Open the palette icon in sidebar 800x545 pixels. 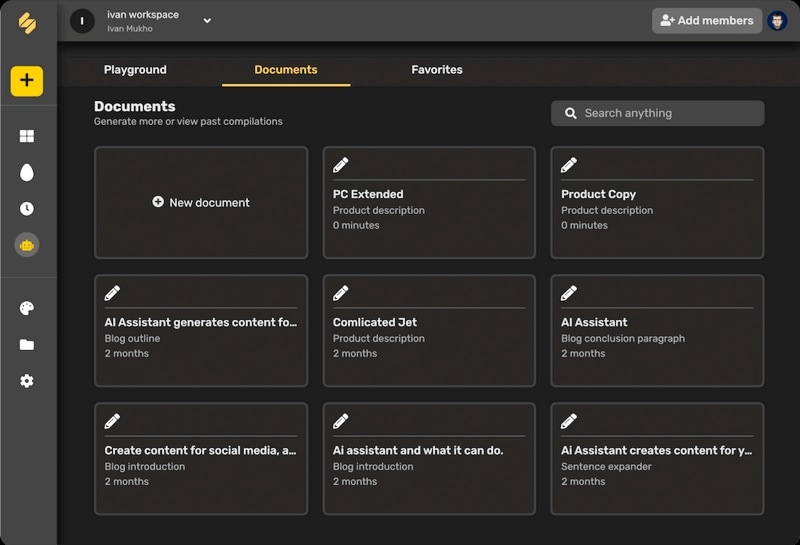tap(27, 308)
